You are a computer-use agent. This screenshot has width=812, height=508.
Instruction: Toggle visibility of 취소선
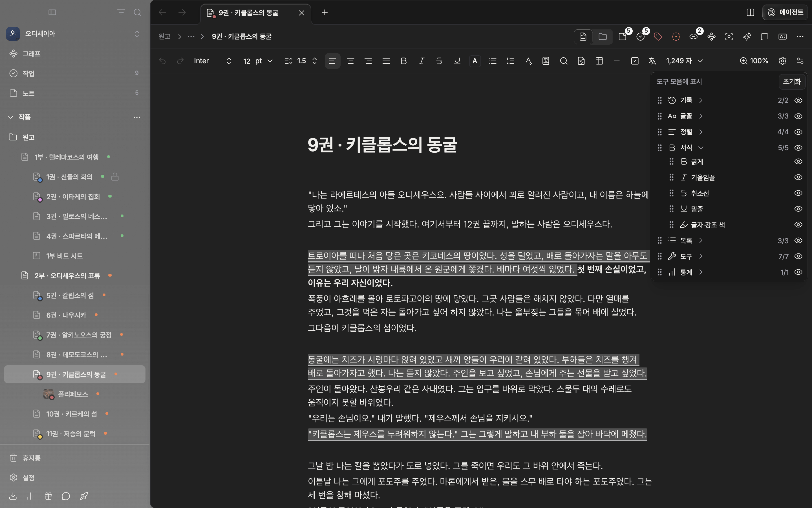coord(798,193)
